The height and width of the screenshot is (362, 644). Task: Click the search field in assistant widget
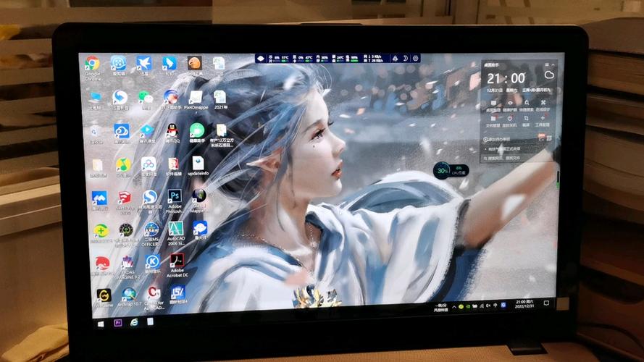517,158
